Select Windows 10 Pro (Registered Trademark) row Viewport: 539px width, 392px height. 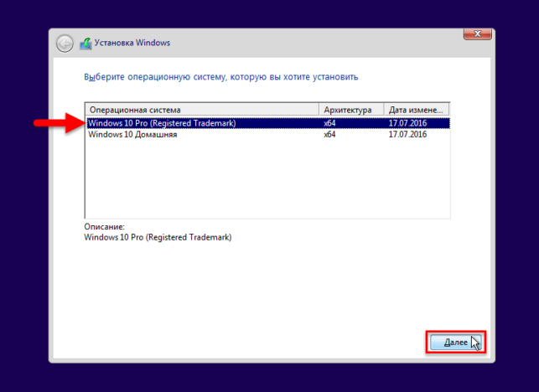click(267, 123)
